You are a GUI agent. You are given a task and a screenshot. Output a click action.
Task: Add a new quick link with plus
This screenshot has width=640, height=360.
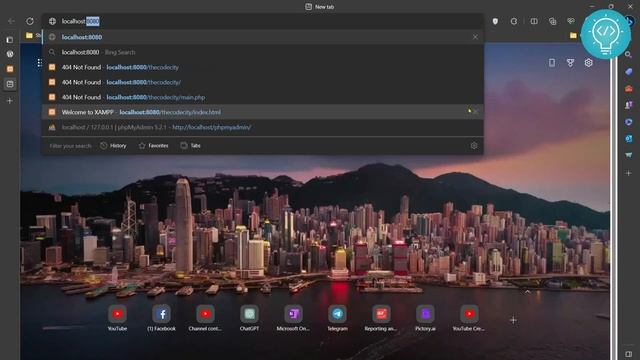tap(513, 320)
